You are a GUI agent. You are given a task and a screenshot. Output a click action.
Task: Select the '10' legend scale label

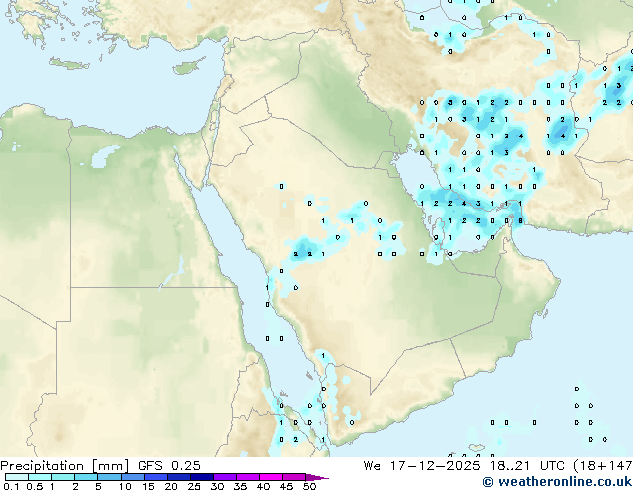tap(125, 486)
